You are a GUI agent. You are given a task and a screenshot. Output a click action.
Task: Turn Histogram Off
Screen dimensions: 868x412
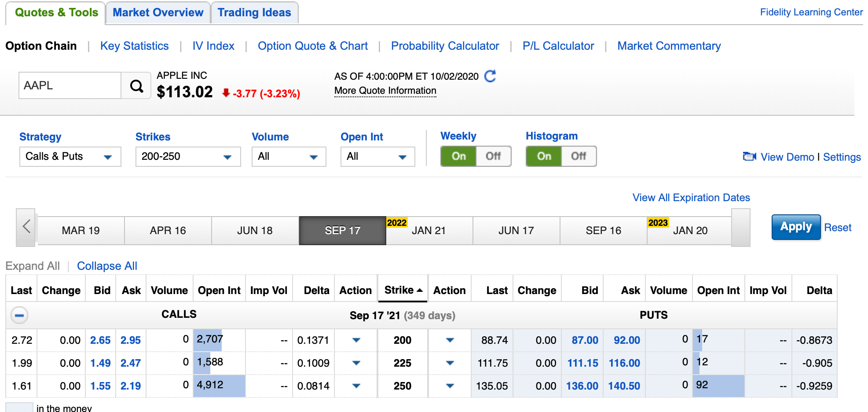579,156
